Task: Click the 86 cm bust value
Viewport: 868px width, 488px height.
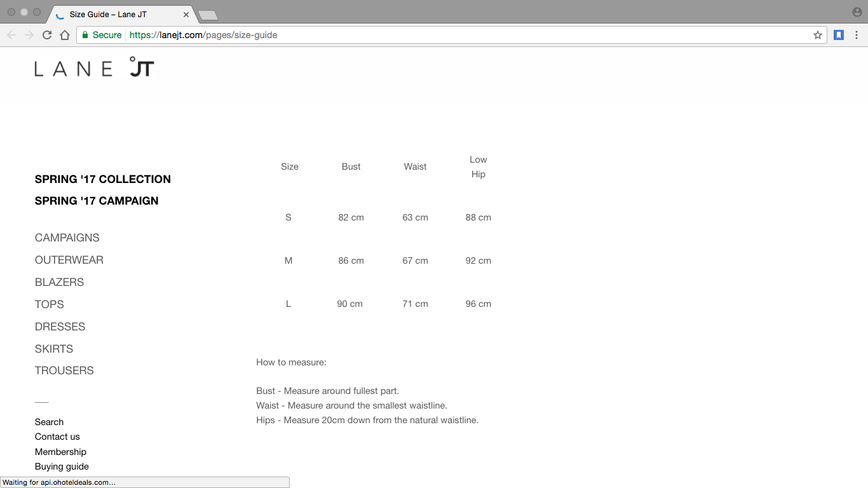Action: pyautogui.click(x=351, y=261)
